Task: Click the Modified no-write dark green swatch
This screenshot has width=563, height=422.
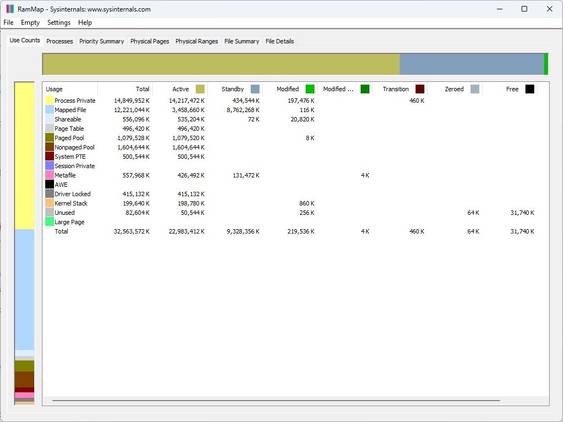Action: 365,89
